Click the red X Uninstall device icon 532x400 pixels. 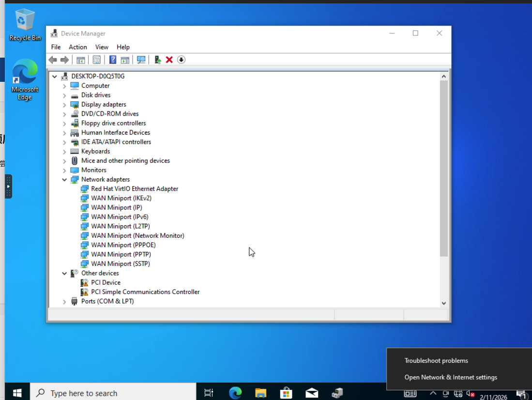(x=169, y=60)
